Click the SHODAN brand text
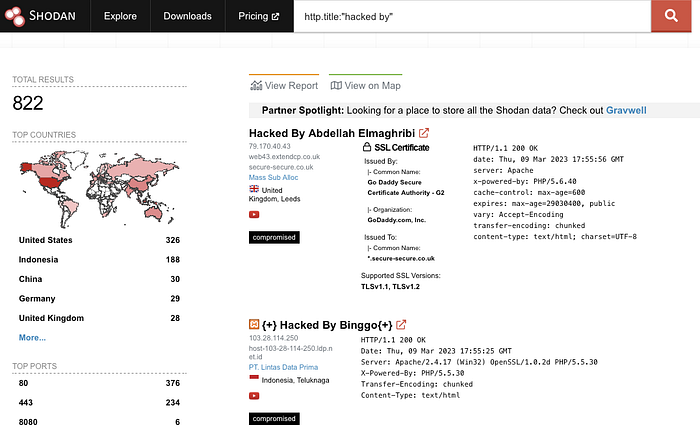The image size is (700, 430). [x=52, y=16]
